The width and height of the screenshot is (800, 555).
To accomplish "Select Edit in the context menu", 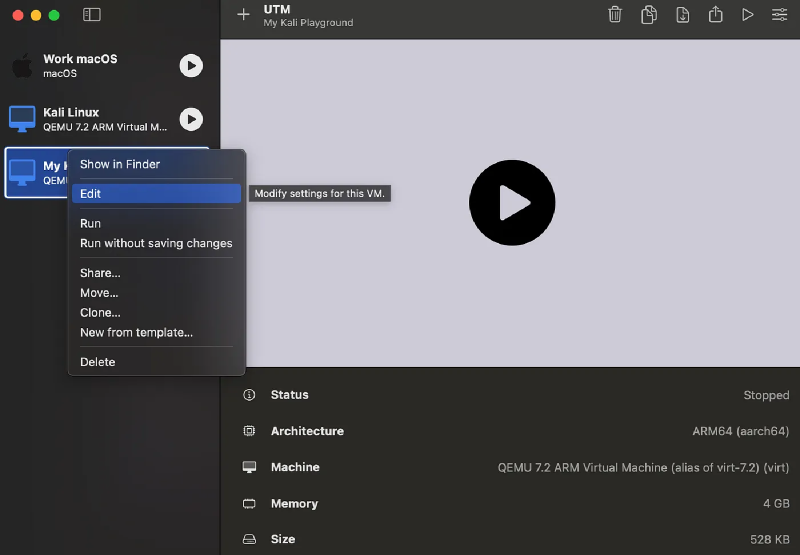I will 91,194.
